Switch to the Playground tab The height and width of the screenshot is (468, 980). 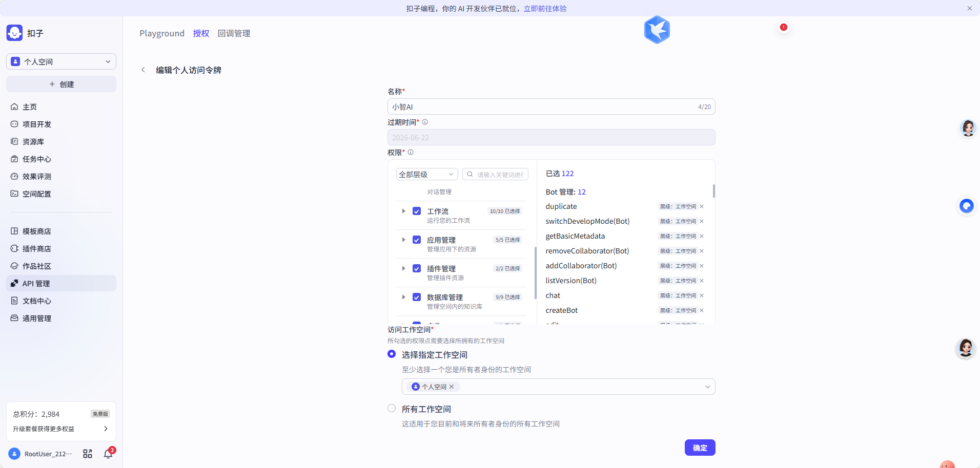tap(162, 33)
